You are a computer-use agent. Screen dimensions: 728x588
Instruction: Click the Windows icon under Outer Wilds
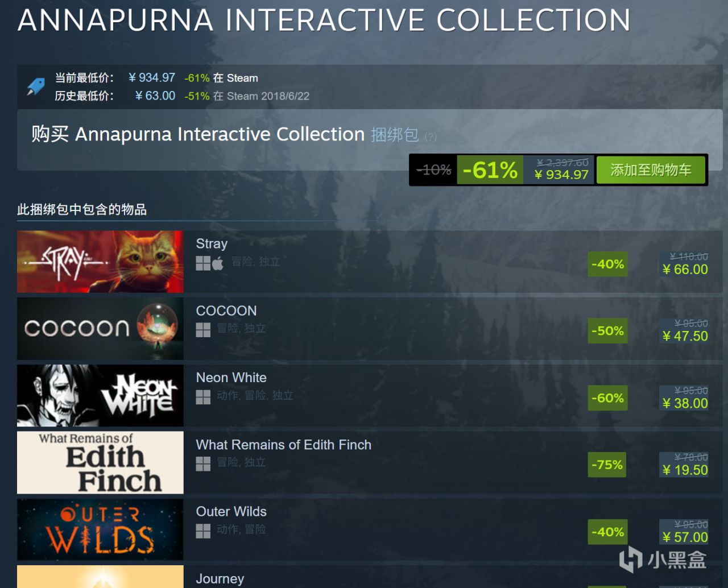click(x=203, y=531)
